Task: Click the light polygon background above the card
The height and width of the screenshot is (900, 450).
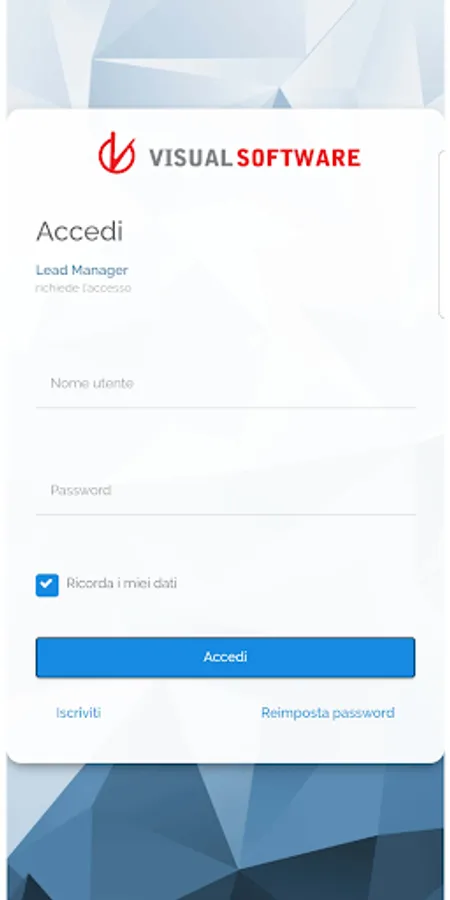Action: tap(226, 55)
